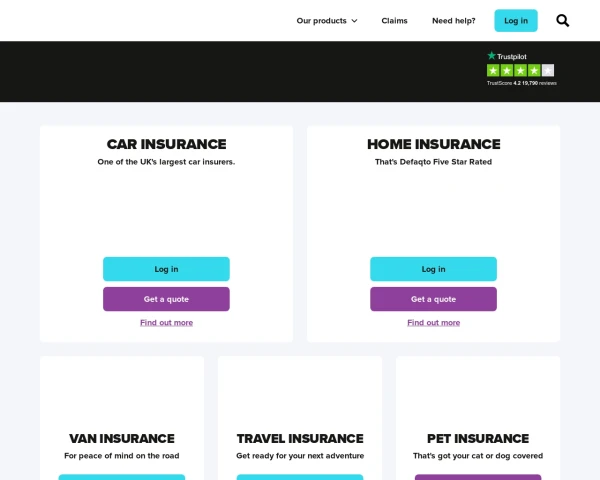The width and height of the screenshot is (600, 480).
Task: Click the header Log in button
Action: (516, 21)
